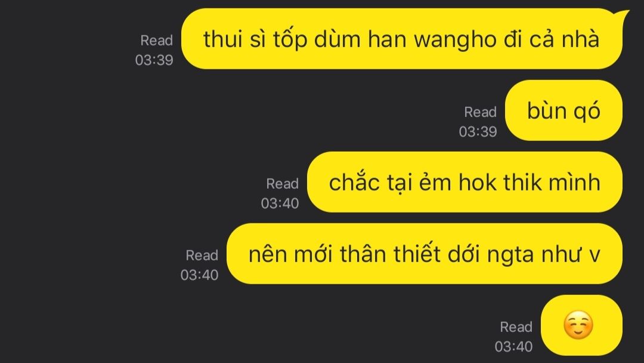644x363 pixels.
Task: Click the 03:39 timestamp next to the first message
Action: click(x=154, y=60)
